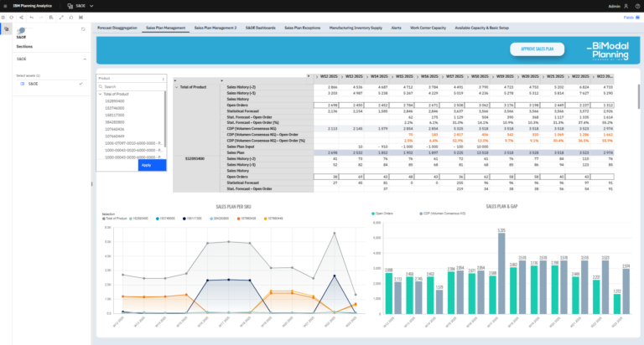The image size is (644, 345).
Task: Open the first row-header dropdown arrow
Action: (x=175, y=81)
